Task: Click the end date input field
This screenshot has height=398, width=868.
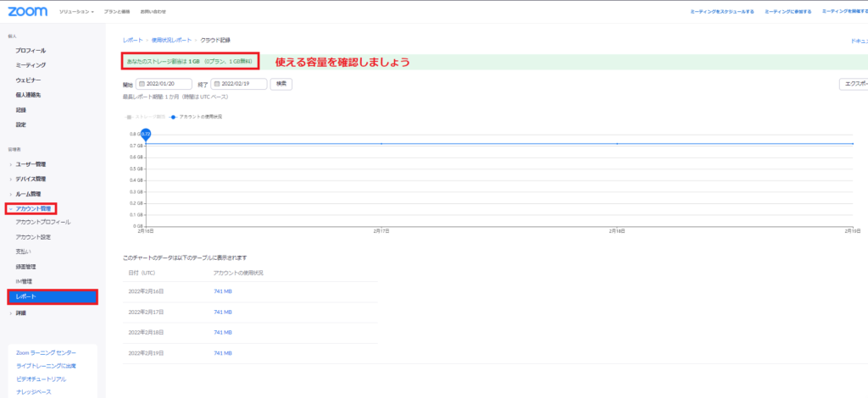Action: pos(243,84)
